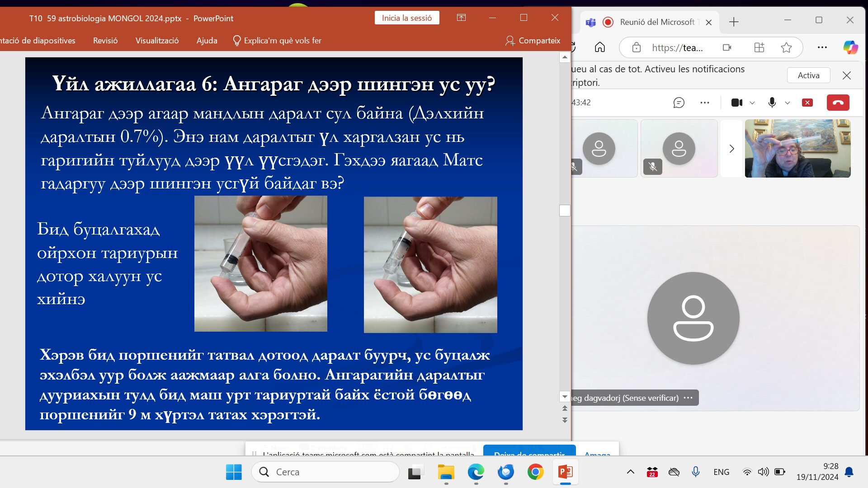The image size is (868, 488).
Task: Click the site info lock icon
Action: (x=636, y=47)
